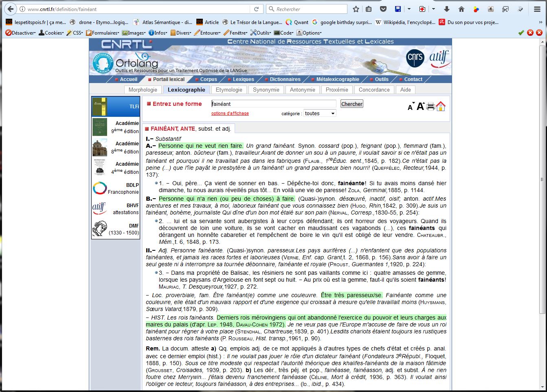Show more bookmarks chevron

[540, 22]
